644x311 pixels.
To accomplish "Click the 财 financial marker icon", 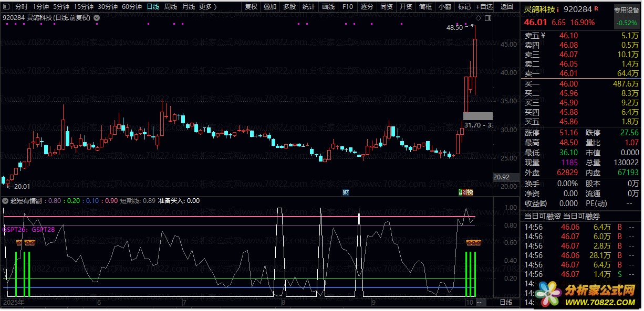I will tap(346, 192).
